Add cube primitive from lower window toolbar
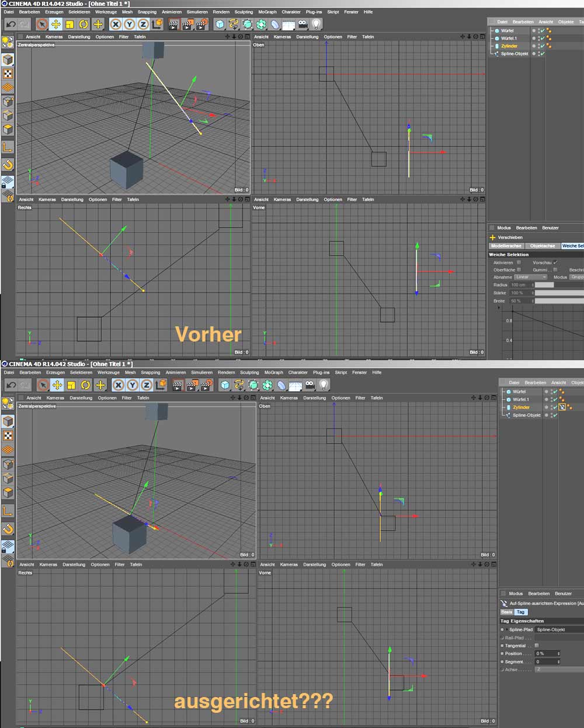The image size is (584, 728). tap(225, 385)
